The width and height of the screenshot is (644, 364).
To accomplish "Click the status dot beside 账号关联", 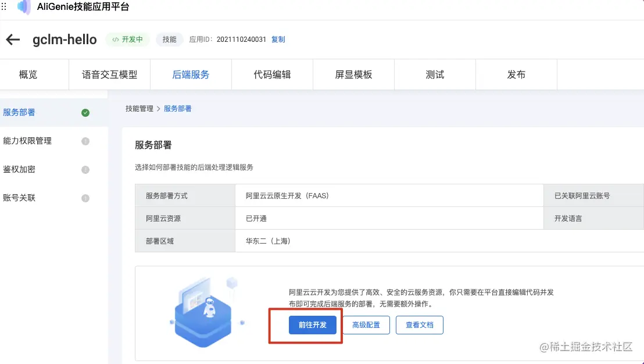I will [85, 198].
